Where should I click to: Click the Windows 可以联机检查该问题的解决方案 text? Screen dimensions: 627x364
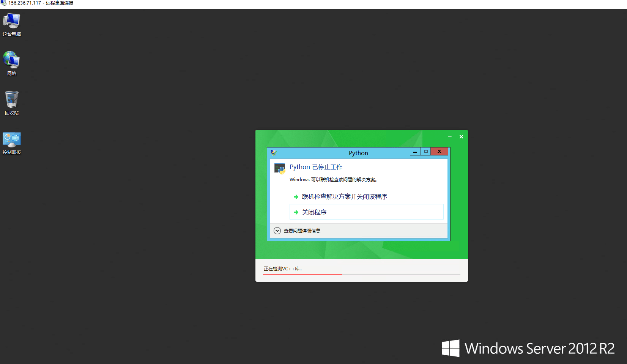pyautogui.click(x=333, y=179)
